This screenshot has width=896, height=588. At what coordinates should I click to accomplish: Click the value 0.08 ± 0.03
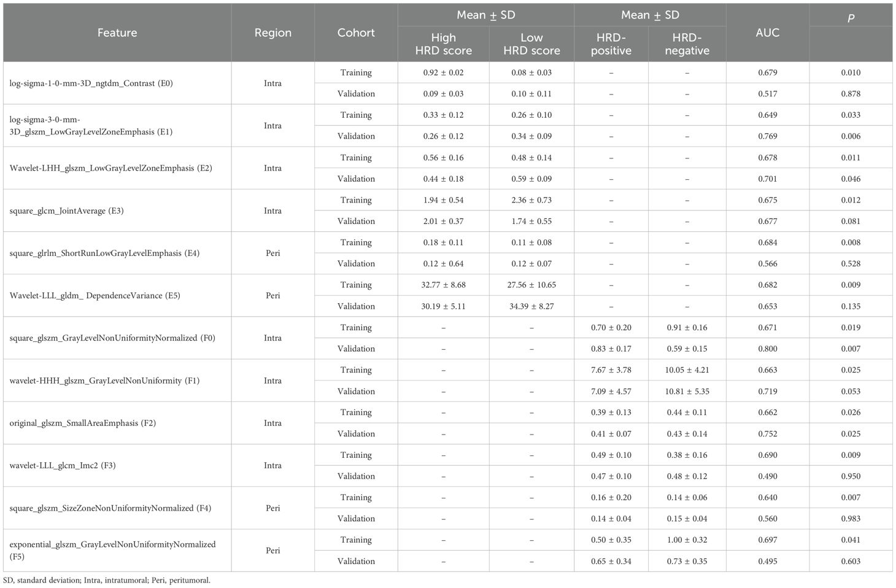531,72
